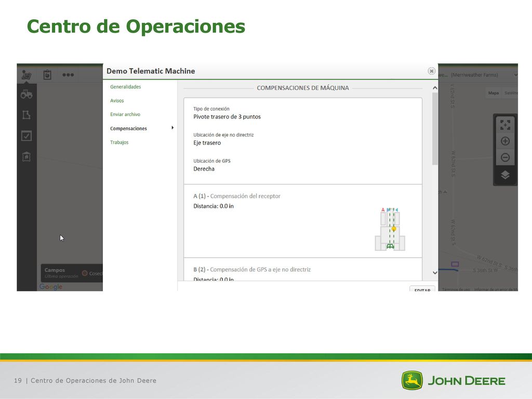Click the scroll up arrow in dialog
Screen dimensions: 532x399
pos(435,88)
